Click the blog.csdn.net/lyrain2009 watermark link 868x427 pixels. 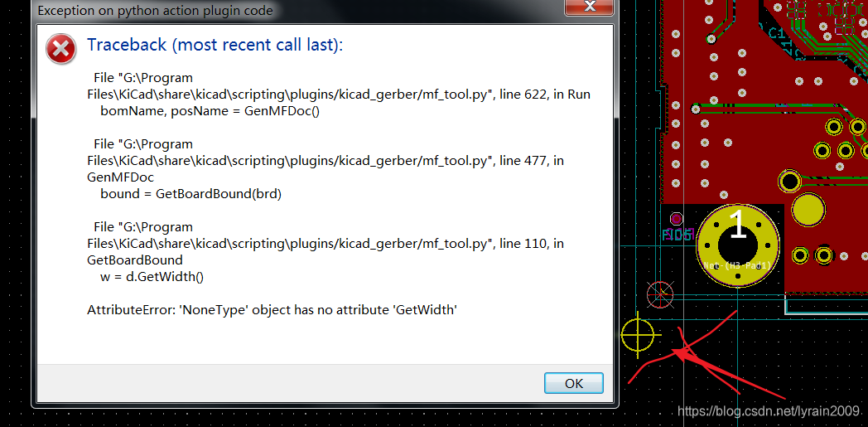(x=769, y=410)
